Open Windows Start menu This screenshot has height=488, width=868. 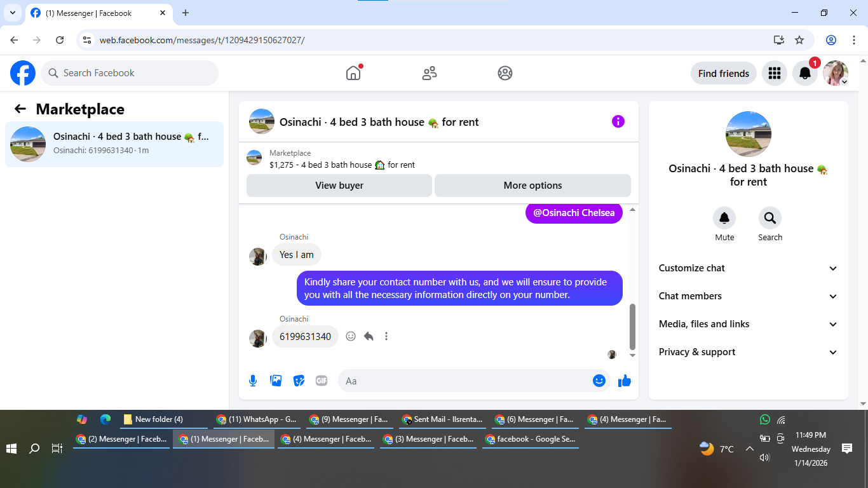pos(11,449)
